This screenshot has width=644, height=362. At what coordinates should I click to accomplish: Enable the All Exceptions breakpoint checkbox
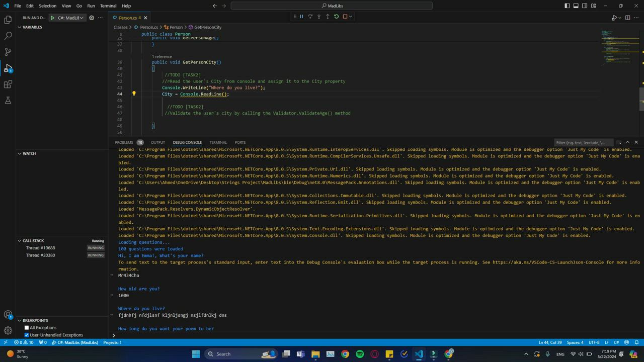pyautogui.click(x=27, y=328)
